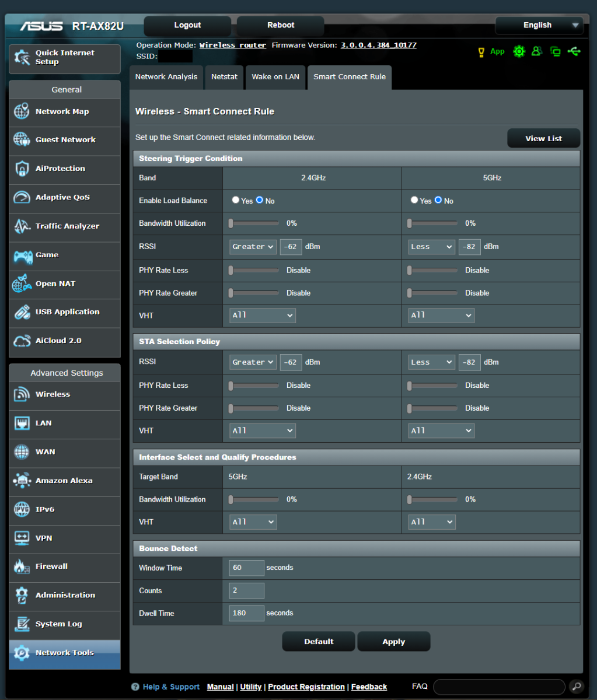The image size is (597, 700).
Task: Open the Administration icon
Action: [22, 595]
